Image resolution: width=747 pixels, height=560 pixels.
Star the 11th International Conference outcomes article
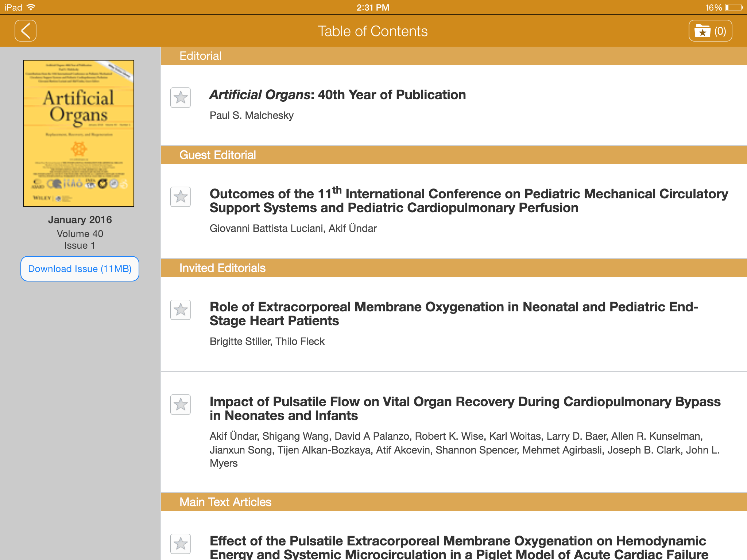coord(181,197)
